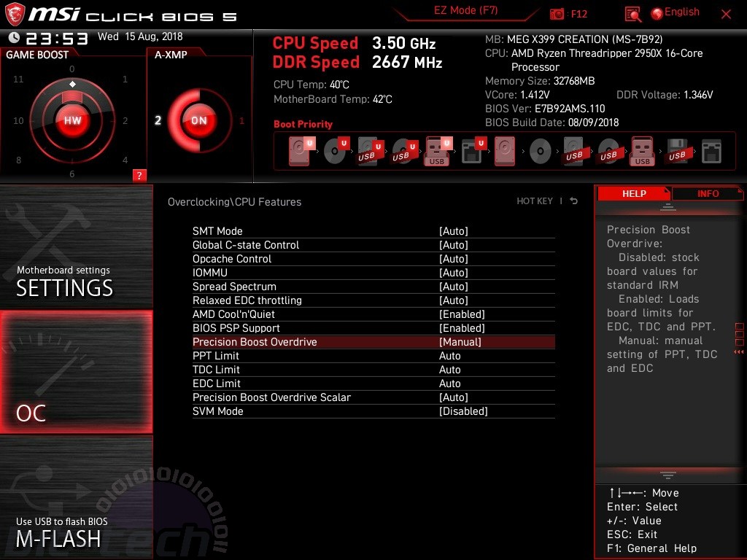Viewport: 747px width, 560px height.
Task: Click the 3.50 GHz CPU speed value
Action: pos(404,43)
